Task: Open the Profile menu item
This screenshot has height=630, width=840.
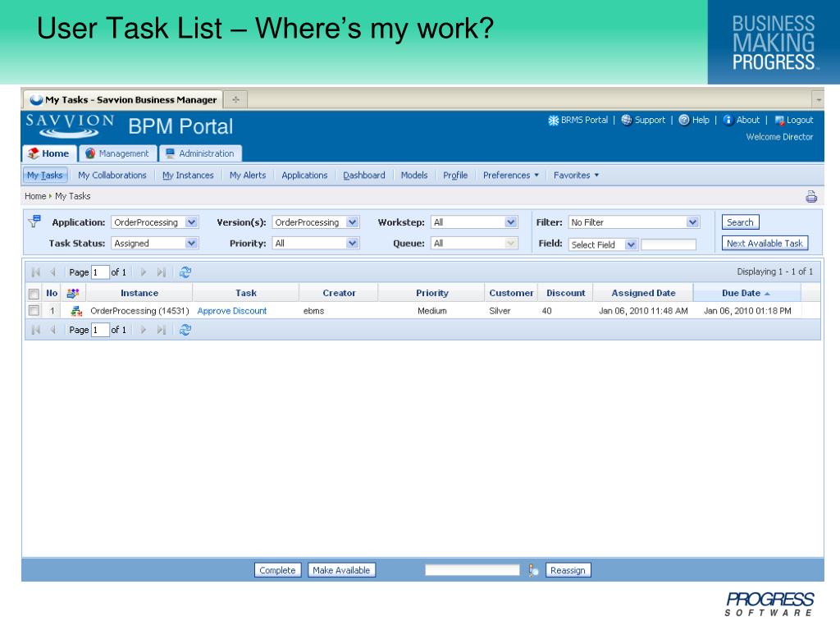Action: (455, 176)
